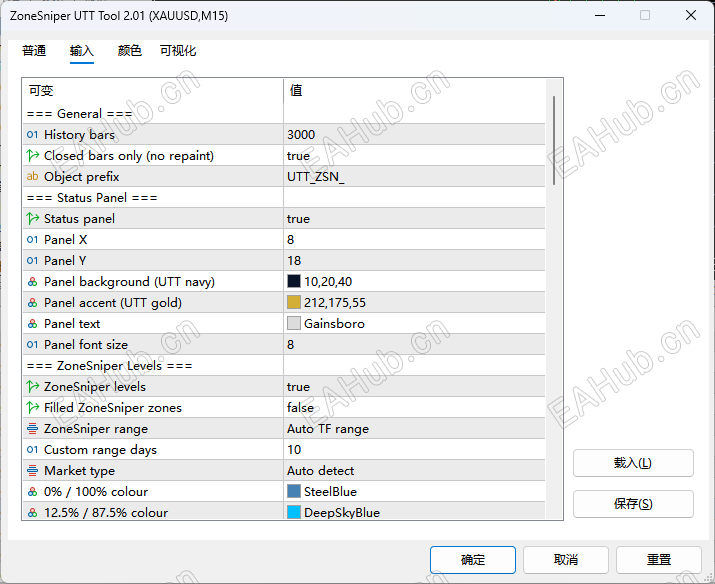This screenshot has width=715, height=584.
Task: Click the boolean icon beside ZoneSniper levels
Action: click(x=32, y=386)
